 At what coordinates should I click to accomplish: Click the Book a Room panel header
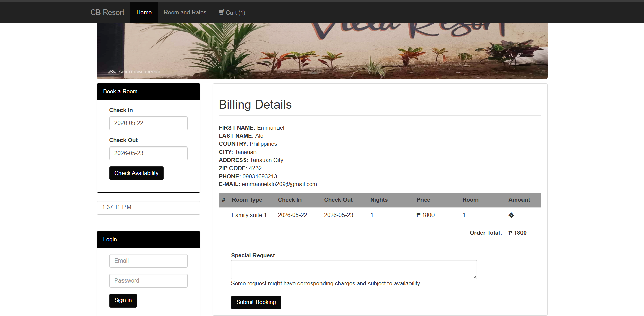point(148,92)
